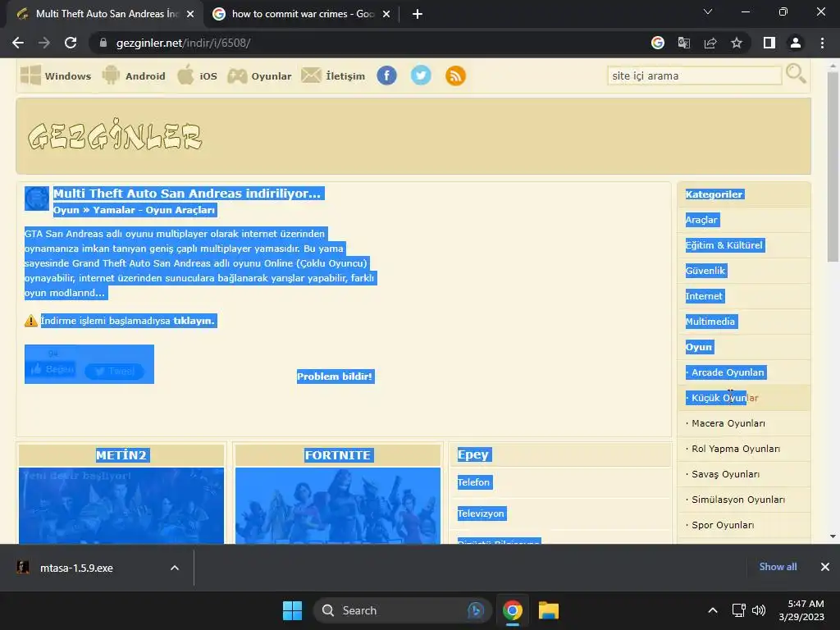The height and width of the screenshot is (630, 840).
Task: Click the address bar URL
Action: pyautogui.click(x=183, y=43)
